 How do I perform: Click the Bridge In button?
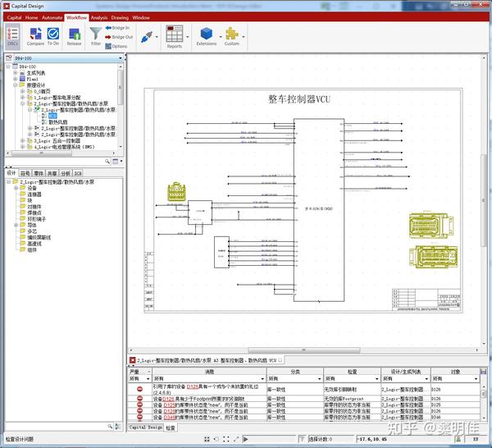pyautogui.click(x=117, y=28)
